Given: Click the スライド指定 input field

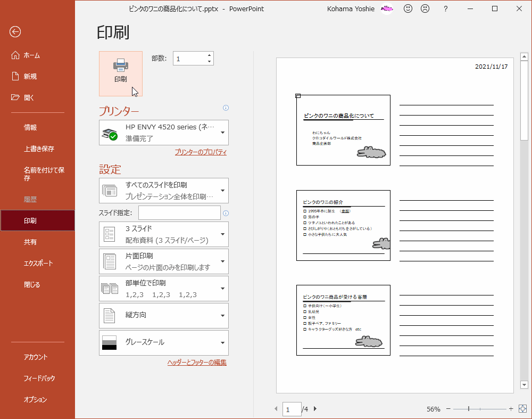Looking at the screenshot, I should coord(179,212).
